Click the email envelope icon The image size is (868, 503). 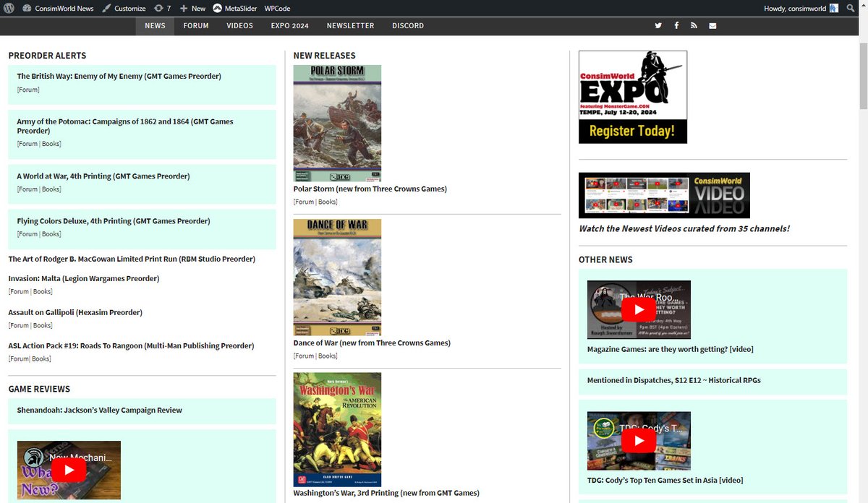[712, 25]
